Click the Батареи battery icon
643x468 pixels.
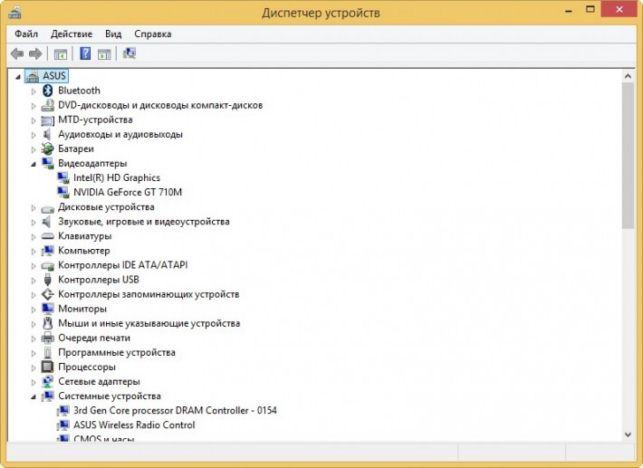pyautogui.click(x=48, y=149)
